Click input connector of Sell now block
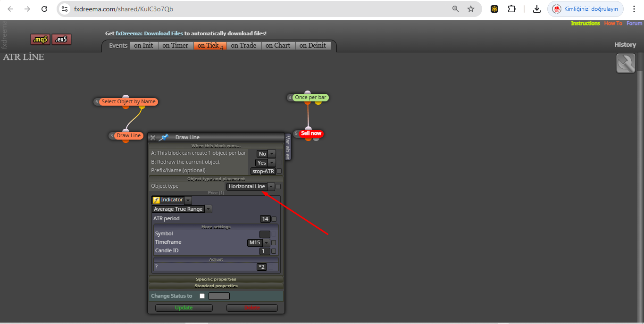This screenshot has width=644, height=324. (308, 129)
